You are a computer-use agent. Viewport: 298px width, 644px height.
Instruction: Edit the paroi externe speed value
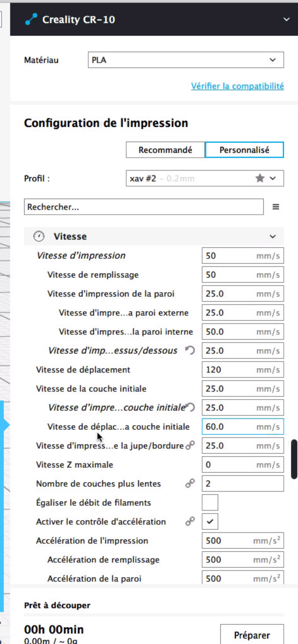coord(243,313)
